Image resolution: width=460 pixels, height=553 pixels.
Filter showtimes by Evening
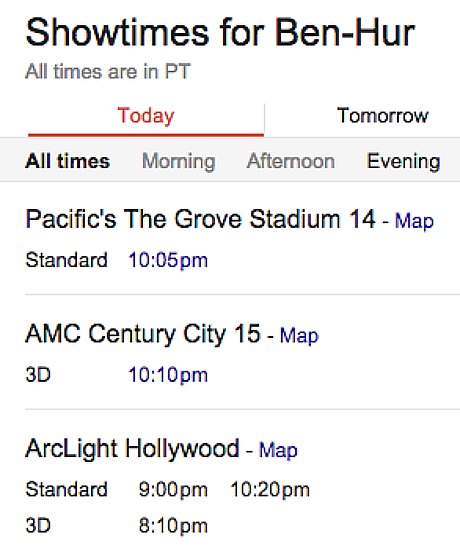click(404, 162)
